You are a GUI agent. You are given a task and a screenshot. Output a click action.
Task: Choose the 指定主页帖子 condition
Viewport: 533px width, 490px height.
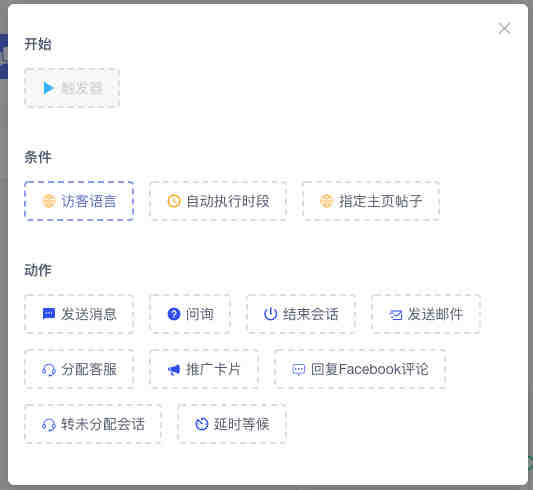click(x=371, y=201)
